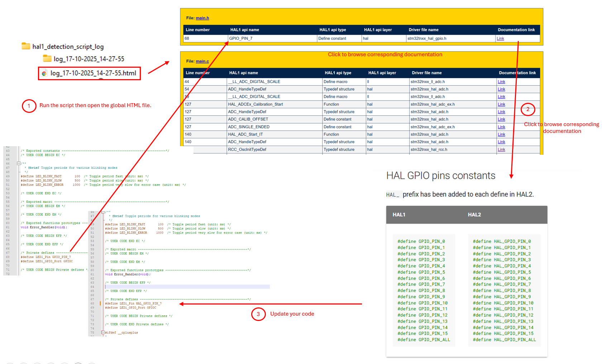Open the hal1_detection_script_log folder icon

pyautogui.click(x=26, y=46)
